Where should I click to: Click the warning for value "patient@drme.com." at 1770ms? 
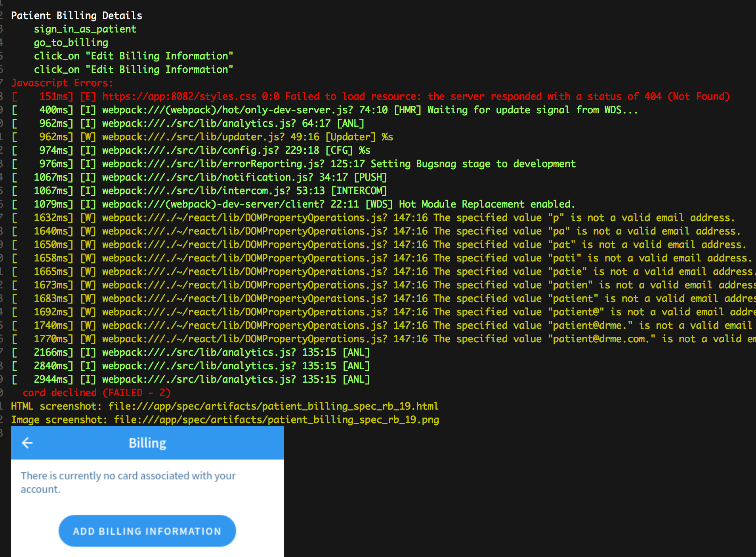(384, 339)
